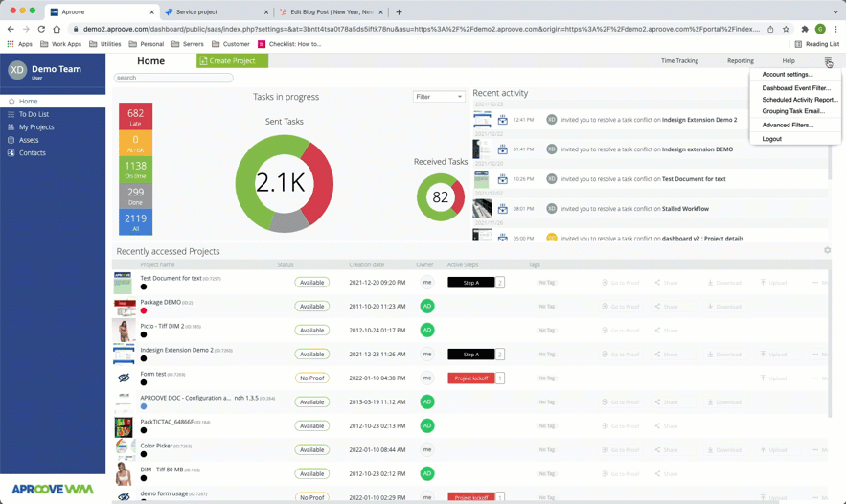Click the AD owner avatar on Package DEMO row

(426, 306)
